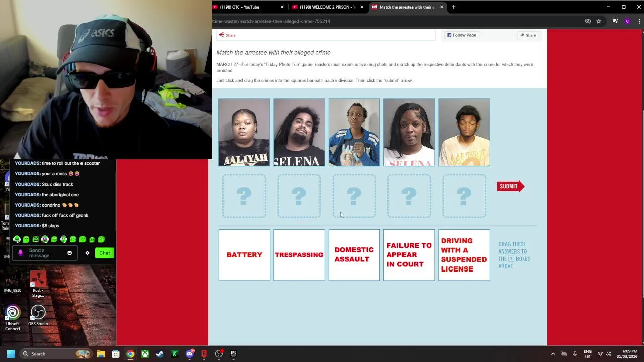Click the question box under the bearded man

(299, 196)
